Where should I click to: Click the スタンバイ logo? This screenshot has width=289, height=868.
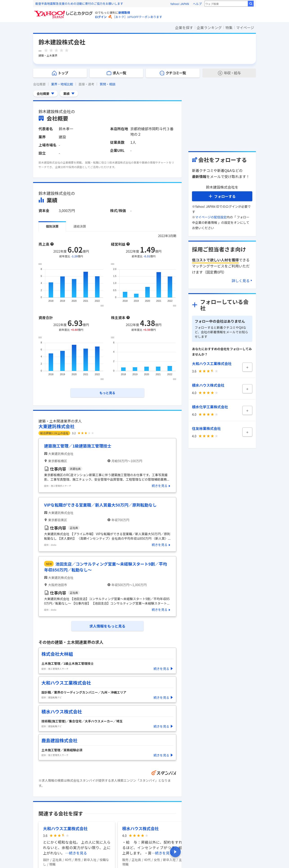click(163, 773)
